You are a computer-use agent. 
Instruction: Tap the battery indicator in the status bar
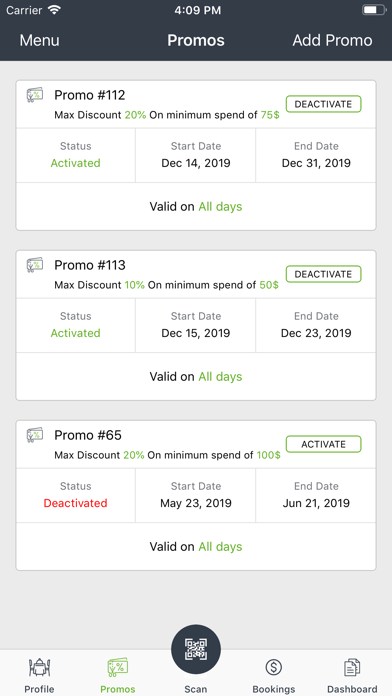coord(374,10)
